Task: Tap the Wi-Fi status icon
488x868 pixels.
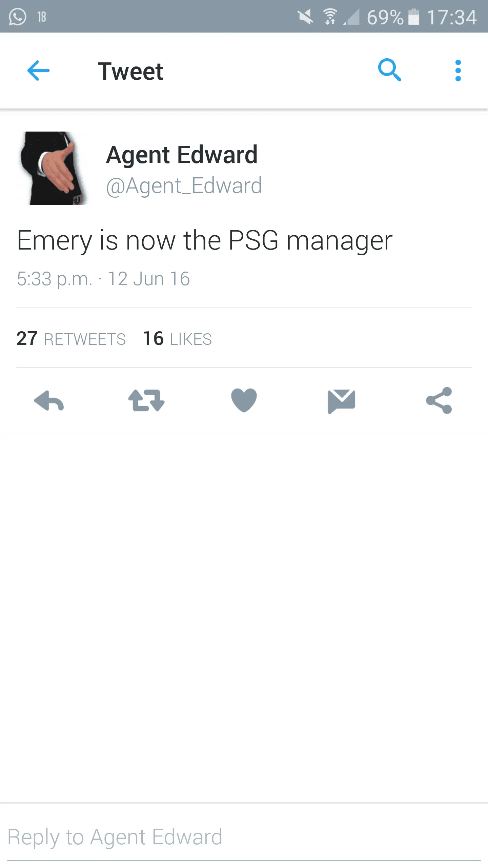Action: 330,17
